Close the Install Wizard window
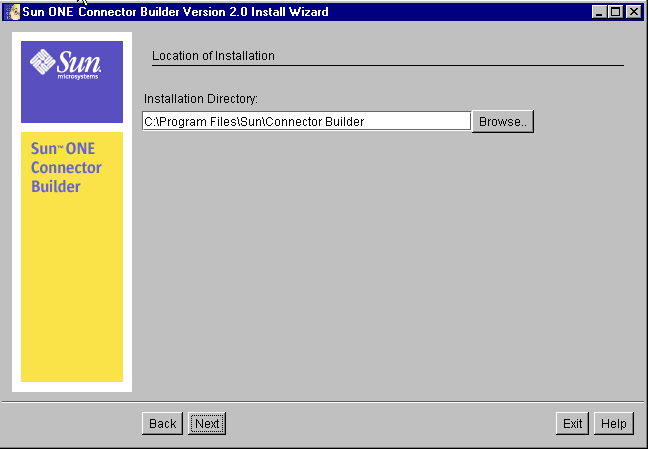Screen dimensions: 648x450 (633, 12)
